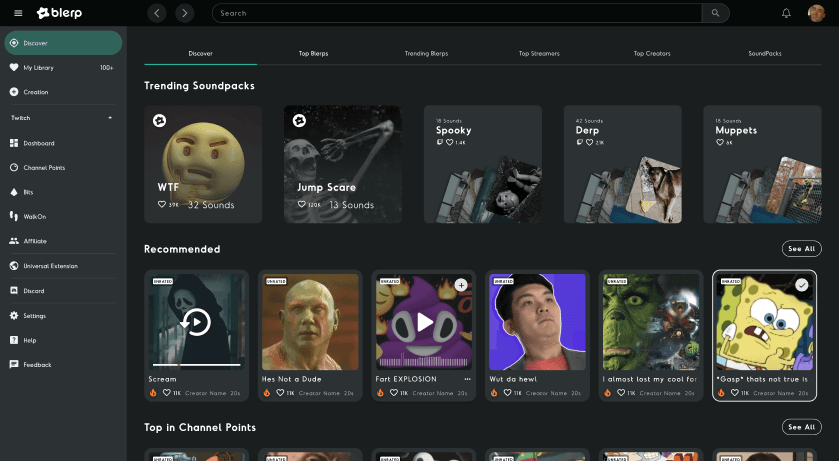Open the I almost lost my cool thumbnail
839x461 pixels.
pyautogui.click(x=651, y=322)
